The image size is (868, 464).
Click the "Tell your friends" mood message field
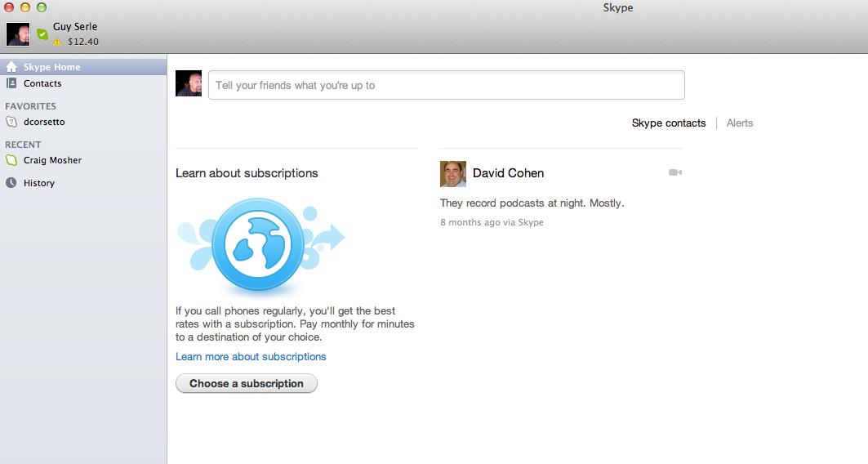(446, 85)
